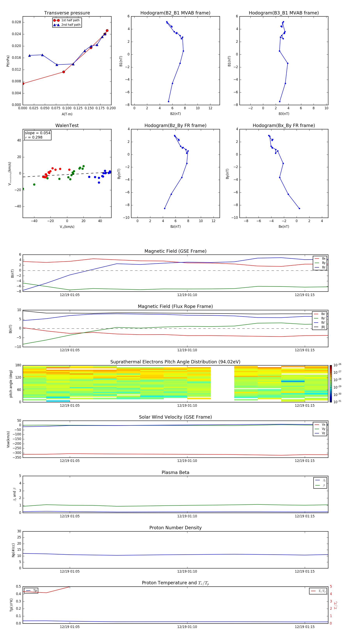Screen dimensions: 351x644
Task: Click the '|B|' legend entry in Flux Rope plot
Action: pyautogui.click(x=320, y=327)
